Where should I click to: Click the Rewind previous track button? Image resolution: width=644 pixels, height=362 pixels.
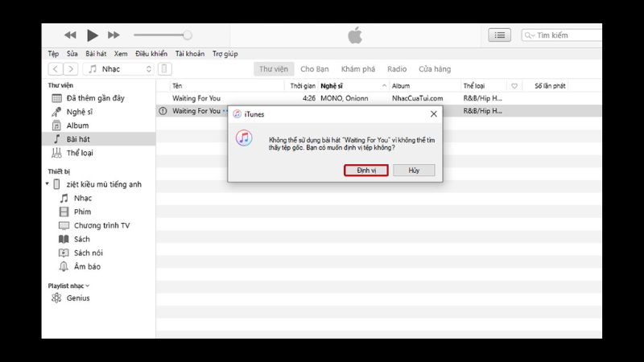click(x=70, y=35)
